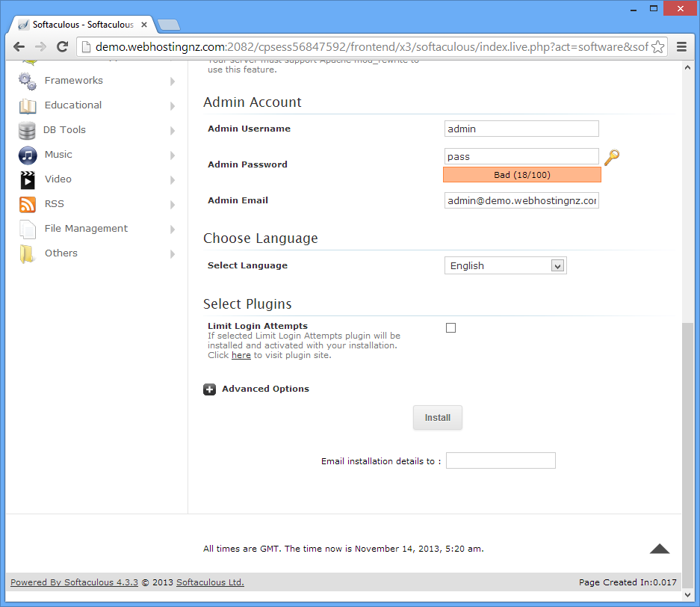This screenshot has width=700, height=607.
Task: Select the Softaculous browser tab
Action: [x=82, y=25]
